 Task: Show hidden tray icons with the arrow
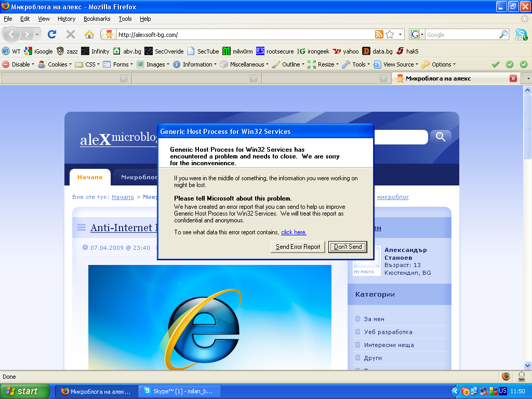(455, 391)
